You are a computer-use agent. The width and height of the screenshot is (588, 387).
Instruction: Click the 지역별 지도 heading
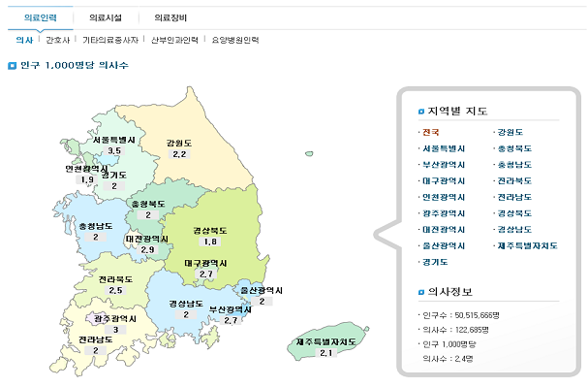457,111
